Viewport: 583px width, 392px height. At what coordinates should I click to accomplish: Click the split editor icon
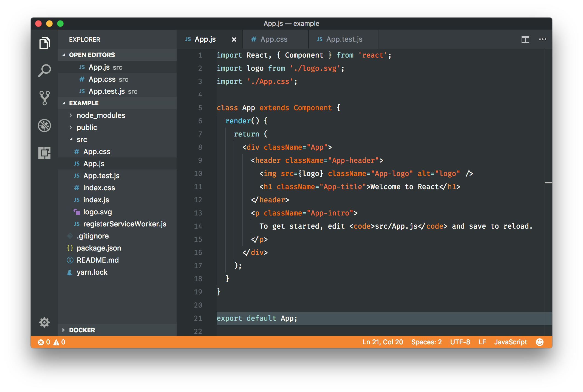pyautogui.click(x=525, y=39)
